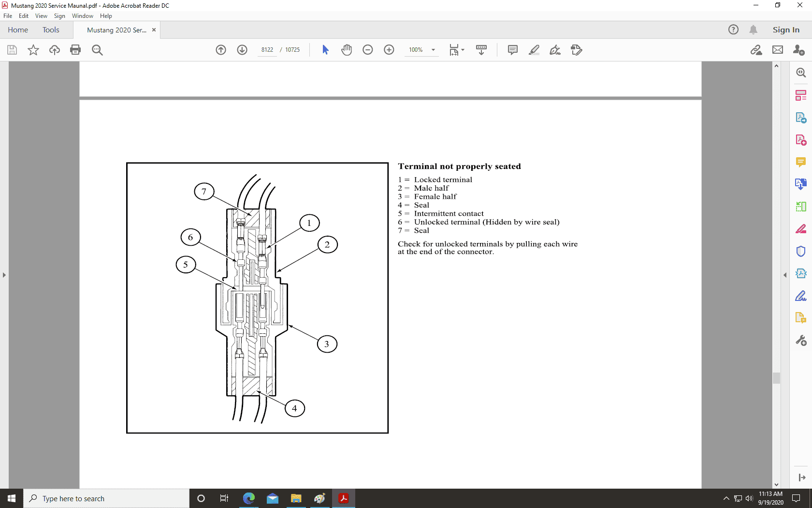
Task: Share with others icon
Action: [799, 50]
